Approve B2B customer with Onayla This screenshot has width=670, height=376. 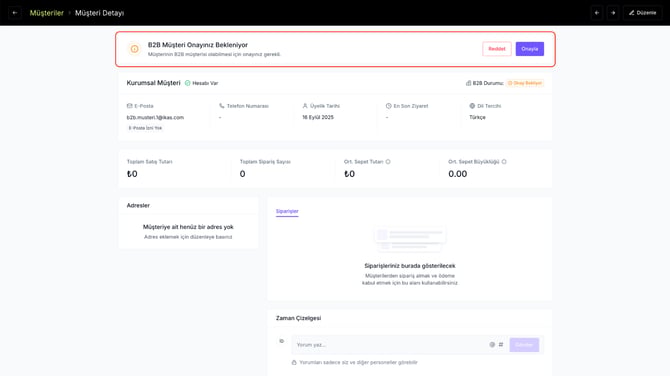point(529,49)
